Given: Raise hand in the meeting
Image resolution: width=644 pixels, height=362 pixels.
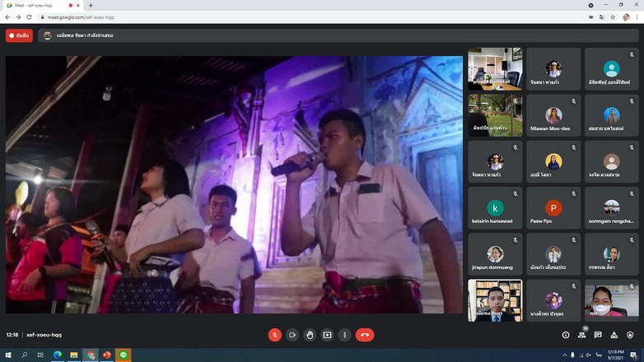Looking at the screenshot, I should point(310,335).
